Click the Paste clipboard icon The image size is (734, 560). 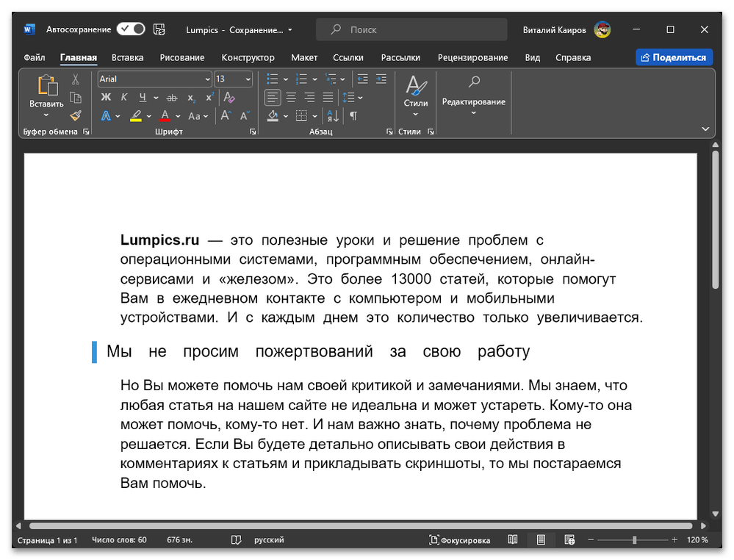[47, 86]
